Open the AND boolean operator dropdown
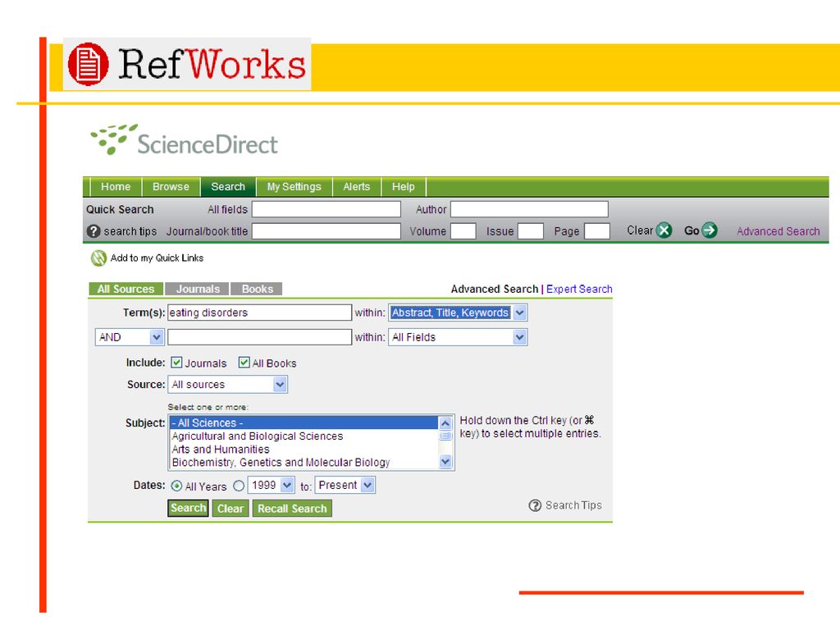Image resolution: width=840 pixels, height=630 pixels. click(x=129, y=337)
